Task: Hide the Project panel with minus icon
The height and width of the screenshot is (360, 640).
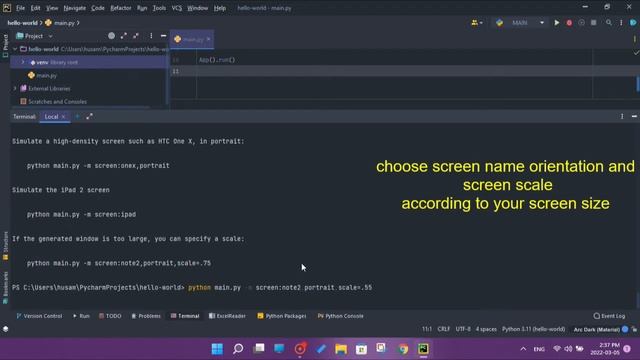Action: (x=163, y=36)
